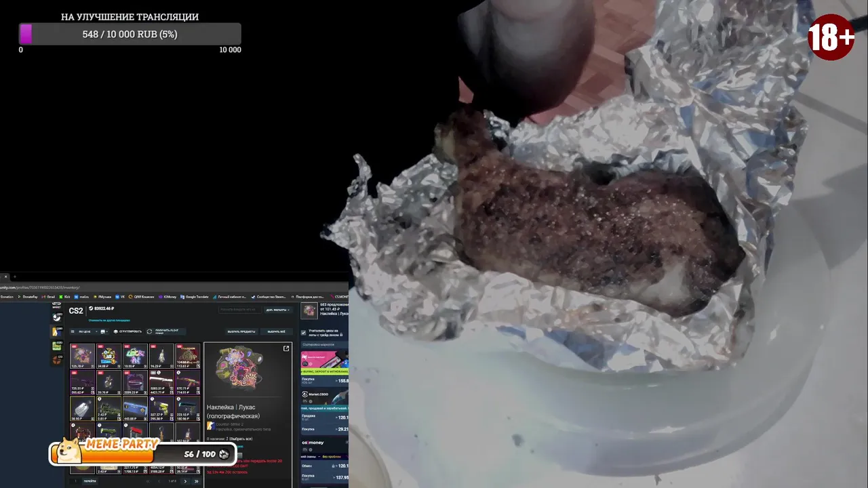The height and width of the screenshot is (488, 868).
Task: Click the Market.CSGO marketplace logo
Action: click(315, 394)
